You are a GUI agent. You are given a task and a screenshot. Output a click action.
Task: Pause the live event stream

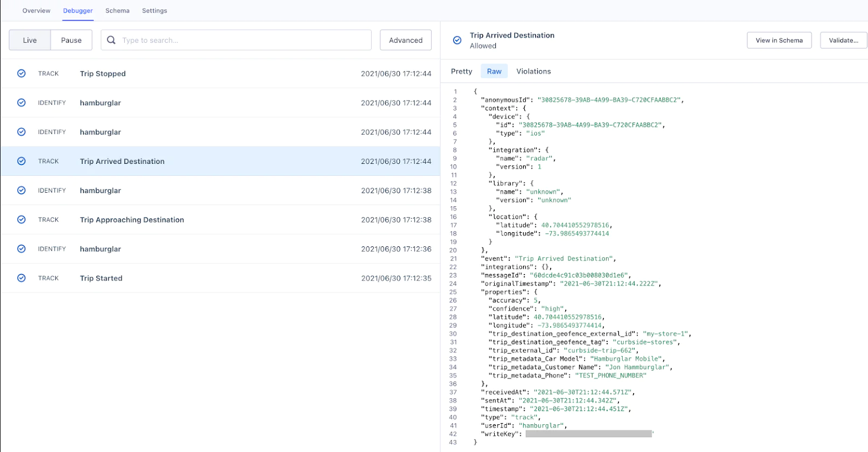tap(71, 40)
